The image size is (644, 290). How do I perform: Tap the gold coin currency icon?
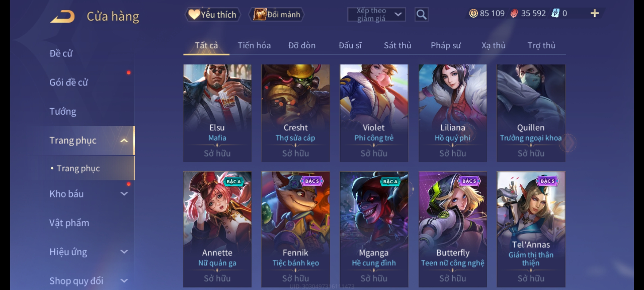(473, 13)
